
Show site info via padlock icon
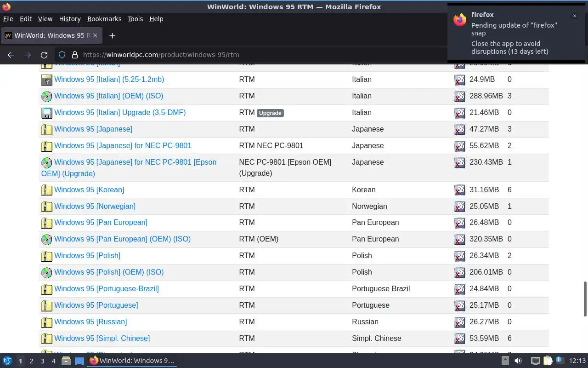[75, 55]
